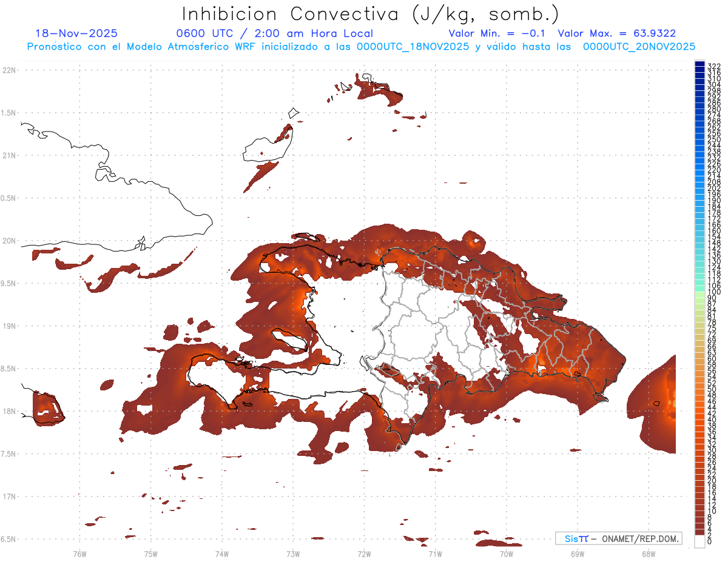Image resolution: width=728 pixels, height=562 pixels.
Task: Click the latitude label '20N'
Action: coord(10,241)
